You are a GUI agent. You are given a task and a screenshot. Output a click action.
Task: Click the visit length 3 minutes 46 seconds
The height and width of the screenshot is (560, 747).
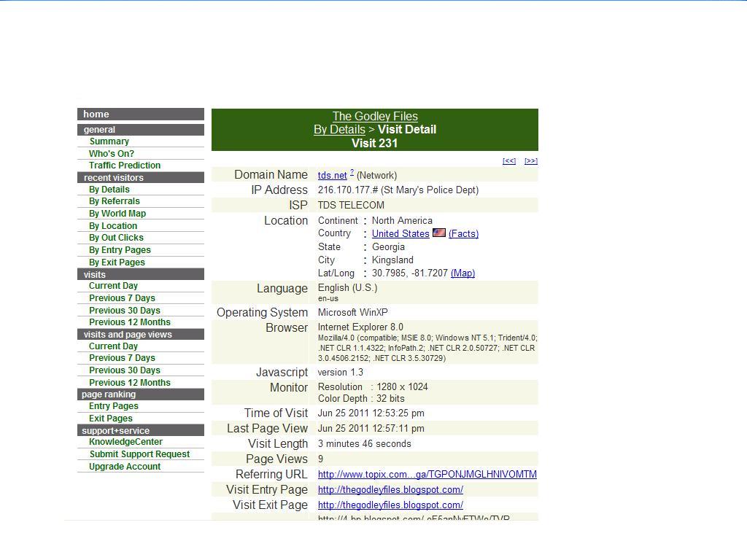(365, 444)
